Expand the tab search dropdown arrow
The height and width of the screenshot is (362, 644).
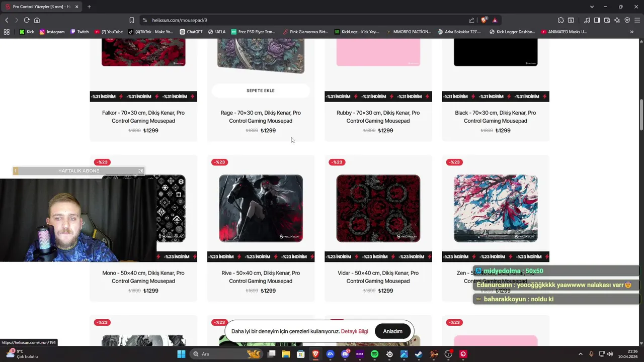(592, 7)
